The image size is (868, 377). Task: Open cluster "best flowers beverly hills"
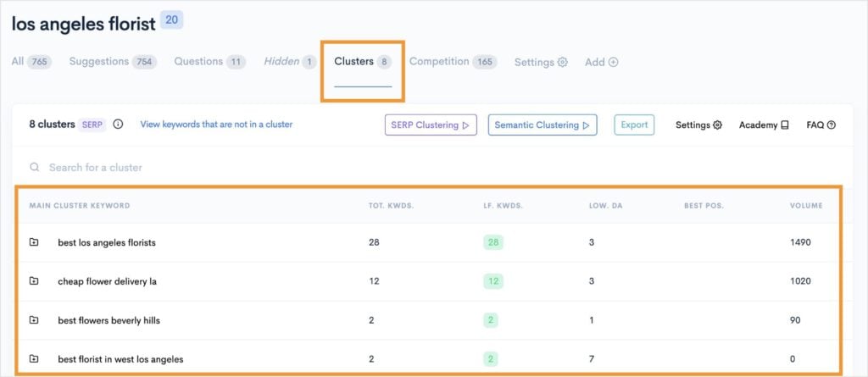pos(109,320)
